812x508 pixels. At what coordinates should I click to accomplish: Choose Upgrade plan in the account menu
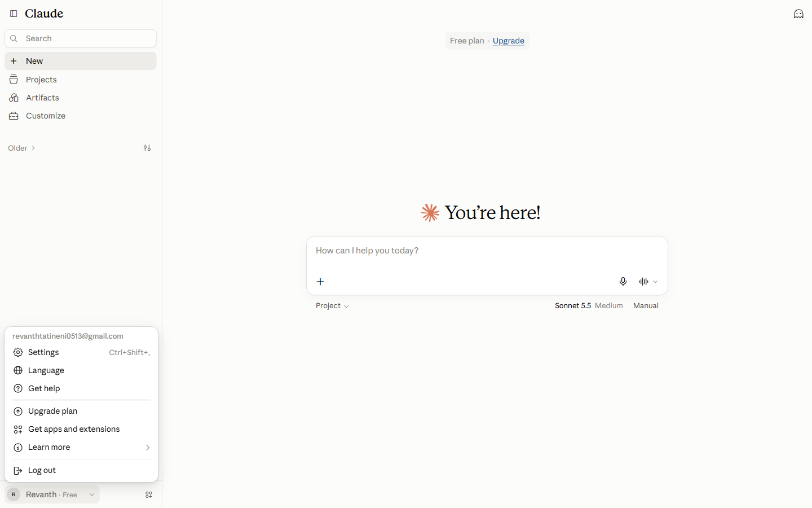pyautogui.click(x=81, y=411)
